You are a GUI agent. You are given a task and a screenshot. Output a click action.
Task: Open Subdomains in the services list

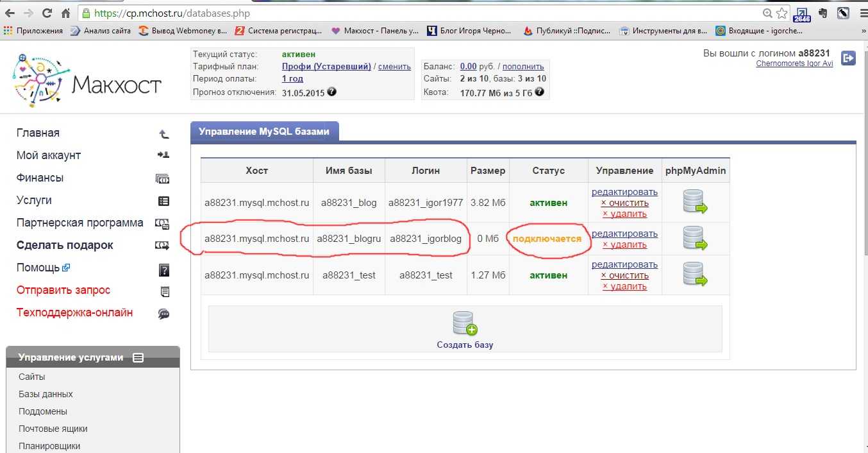coord(43,411)
